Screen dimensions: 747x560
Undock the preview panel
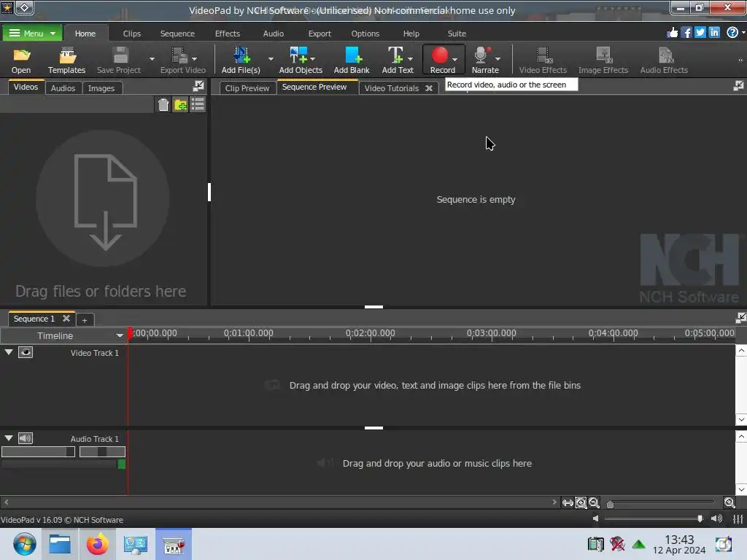click(x=738, y=86)
